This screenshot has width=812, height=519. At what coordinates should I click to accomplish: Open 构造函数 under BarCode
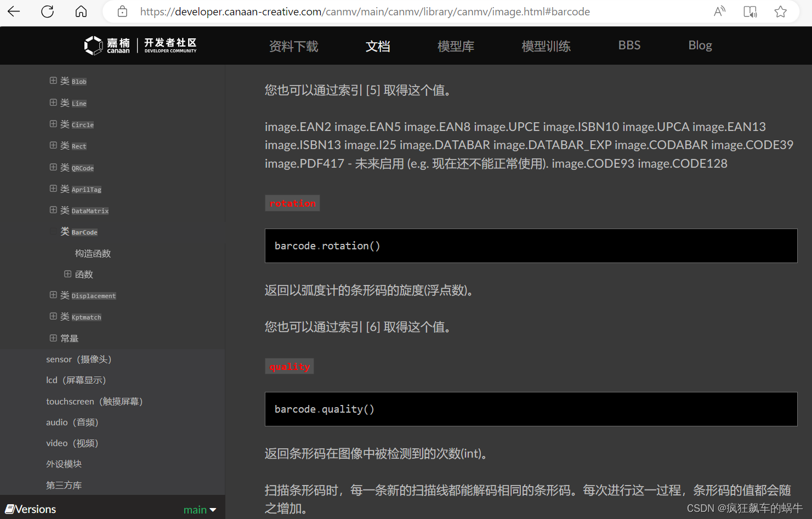pos(93,253)
